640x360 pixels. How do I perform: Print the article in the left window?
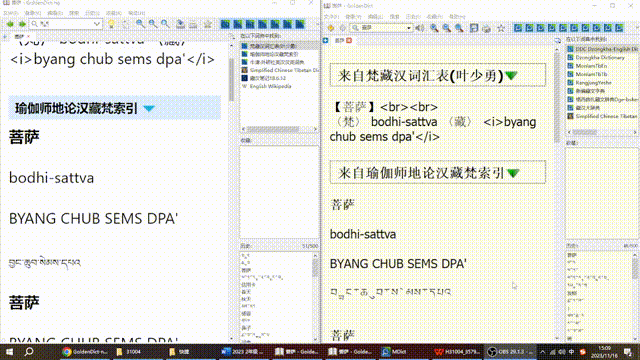[193, 24]
